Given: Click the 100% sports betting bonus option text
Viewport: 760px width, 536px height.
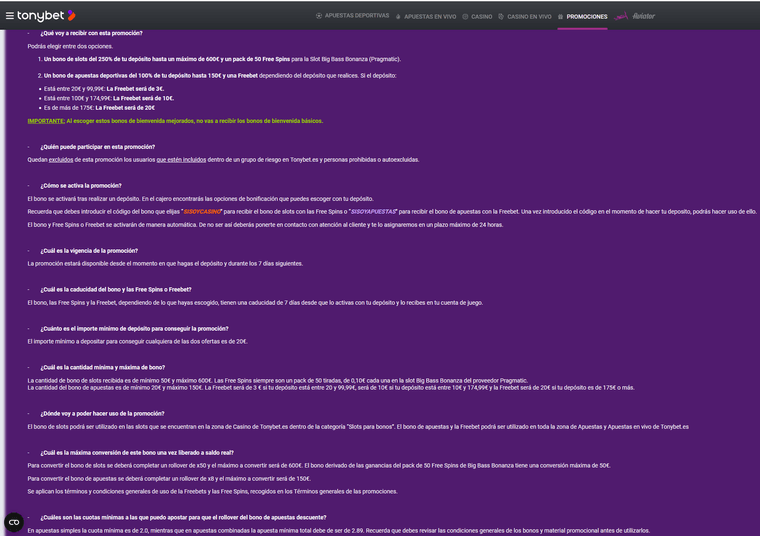Looking at the screenshot, I should click(220, 76).
